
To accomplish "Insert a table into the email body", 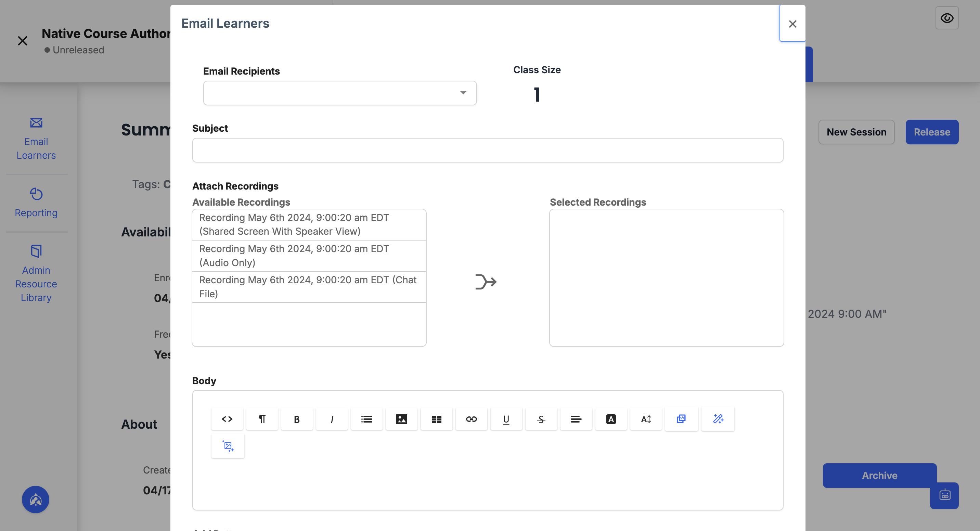I will [436, 419].
